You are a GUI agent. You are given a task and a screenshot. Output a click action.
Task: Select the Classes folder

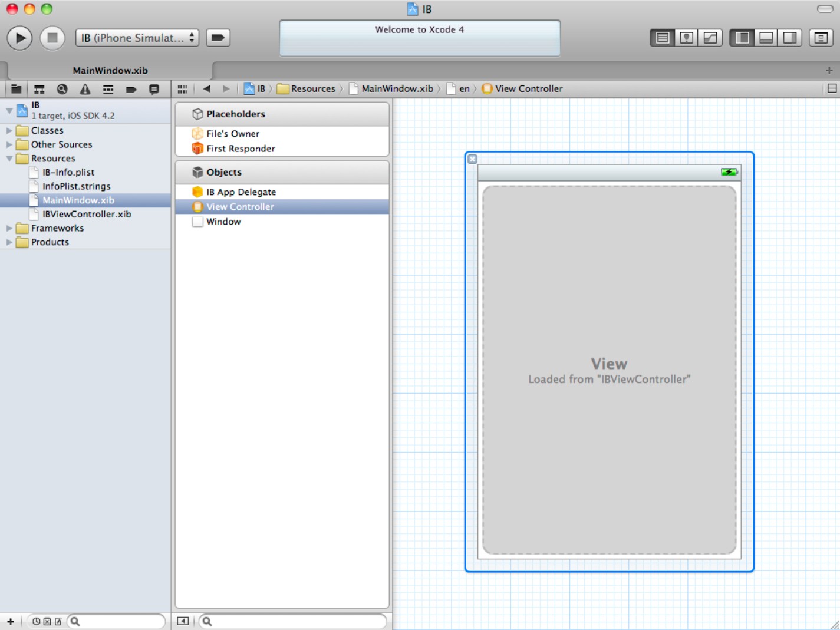pos(85,130)
